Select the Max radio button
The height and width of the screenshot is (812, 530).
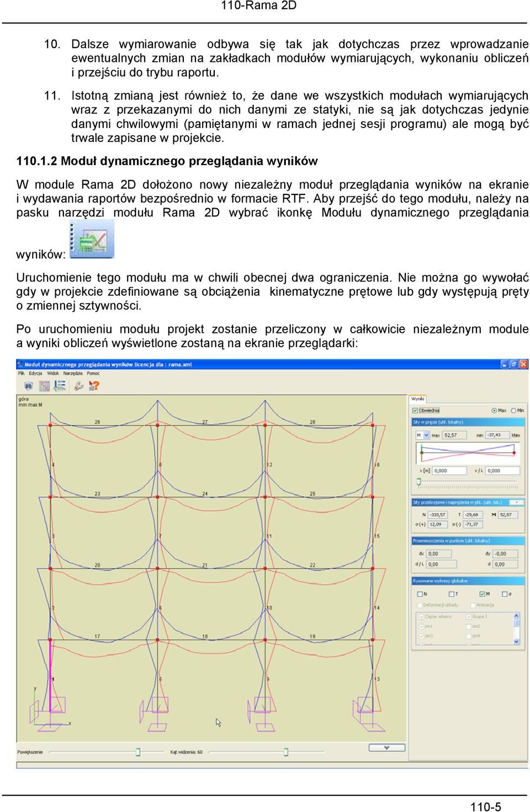494,410
